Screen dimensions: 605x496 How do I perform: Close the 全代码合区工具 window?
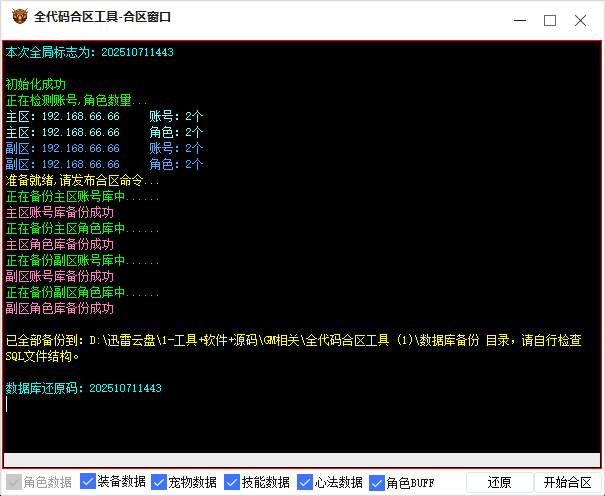[x=581, y=19]
